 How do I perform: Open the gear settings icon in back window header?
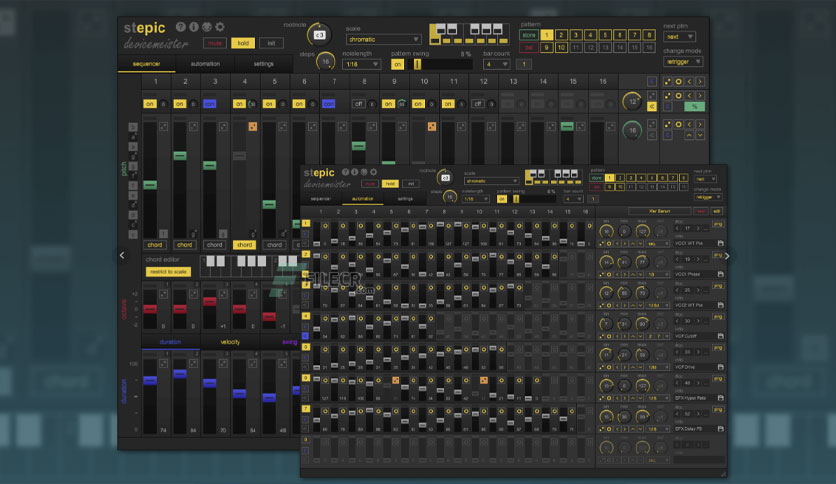(220, 27)
